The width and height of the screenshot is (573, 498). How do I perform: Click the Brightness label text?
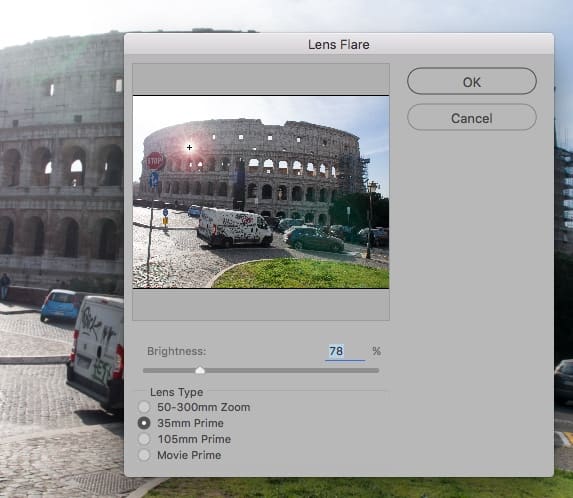(177, 351)
